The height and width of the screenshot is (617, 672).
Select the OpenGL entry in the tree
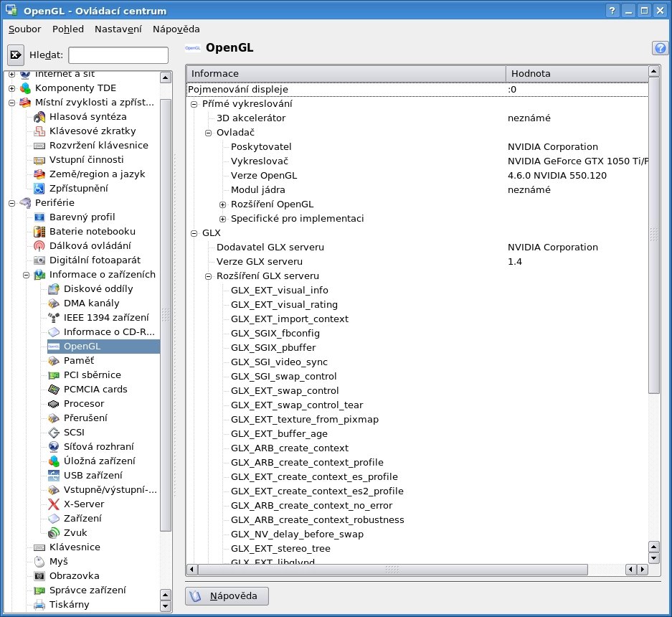tap(104, 347)
